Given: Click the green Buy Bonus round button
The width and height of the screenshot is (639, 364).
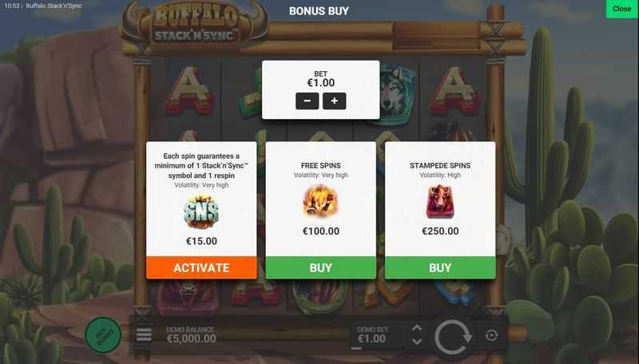Looking at the screenshot, I should point(103,334).
